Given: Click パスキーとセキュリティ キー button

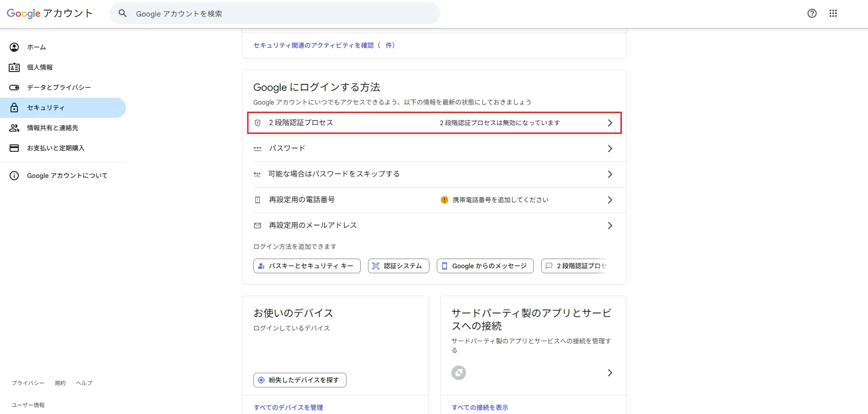Looking at the screenshot, I should [307, 266].
